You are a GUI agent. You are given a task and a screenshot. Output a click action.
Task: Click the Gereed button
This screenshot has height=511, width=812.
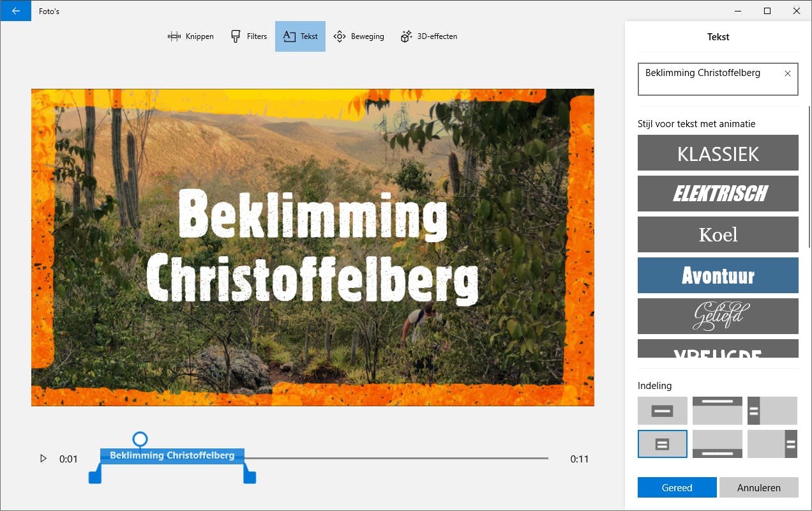point(677,487)
